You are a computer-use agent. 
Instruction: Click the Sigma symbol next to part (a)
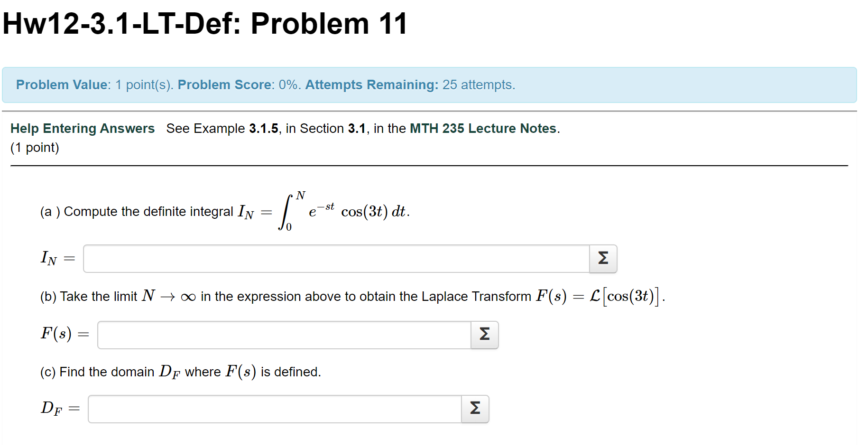(x=602, y=259)
